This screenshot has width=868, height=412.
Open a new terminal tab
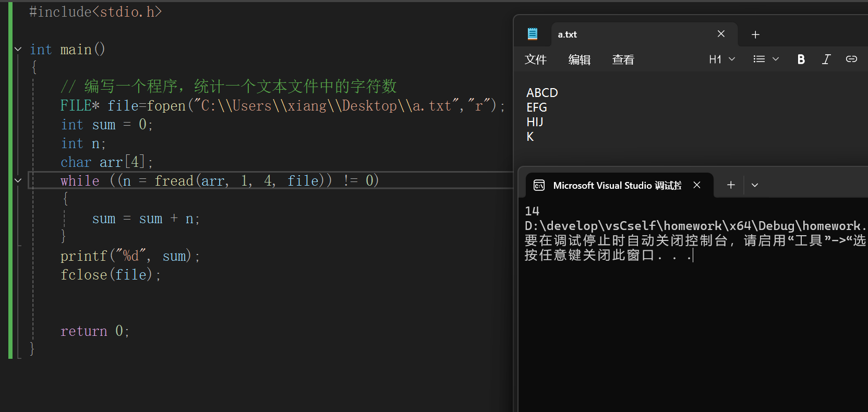point(731,185)
